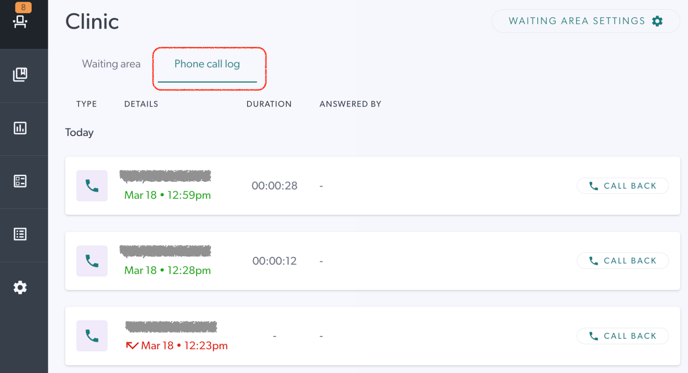
Task: Click phone icon of 12:28pm call
Action: coord(92,261)
